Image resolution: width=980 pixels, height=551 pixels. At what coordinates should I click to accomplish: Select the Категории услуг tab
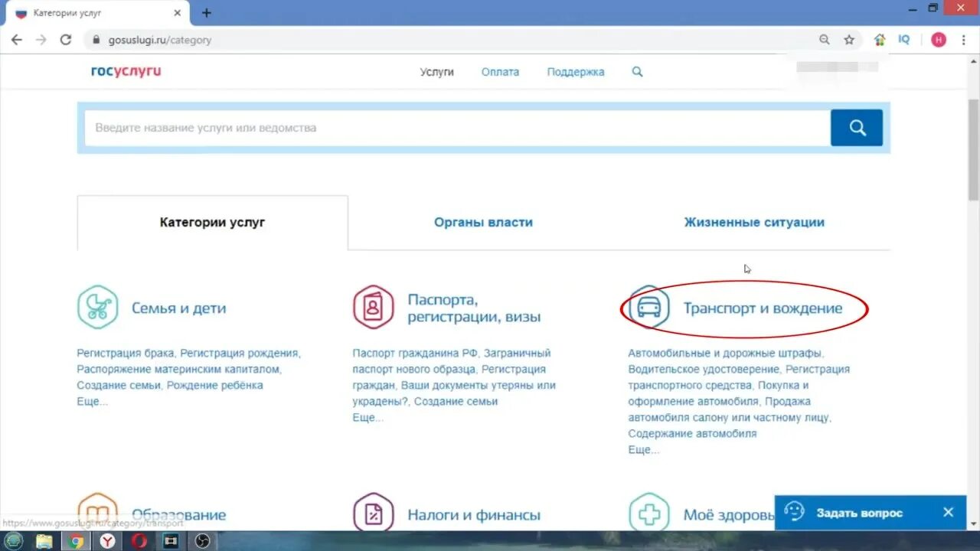[212, 223]
